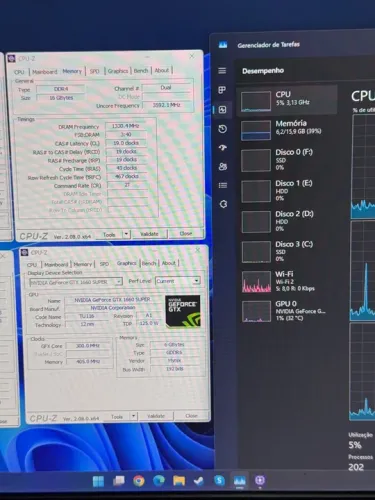
Task: Select Performance page icon in Task Manager sidebar
Action: [x=222, y=110]
